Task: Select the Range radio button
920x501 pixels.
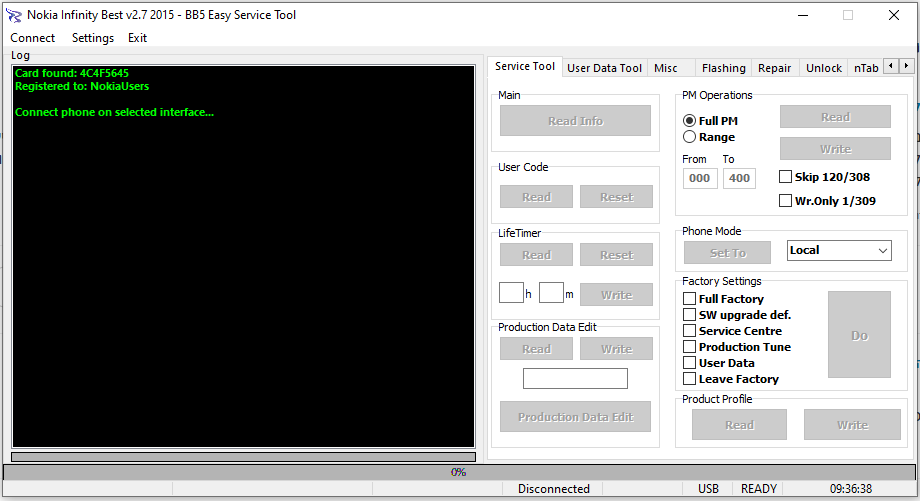Action: pyautogui.click(x=689, y=137)
